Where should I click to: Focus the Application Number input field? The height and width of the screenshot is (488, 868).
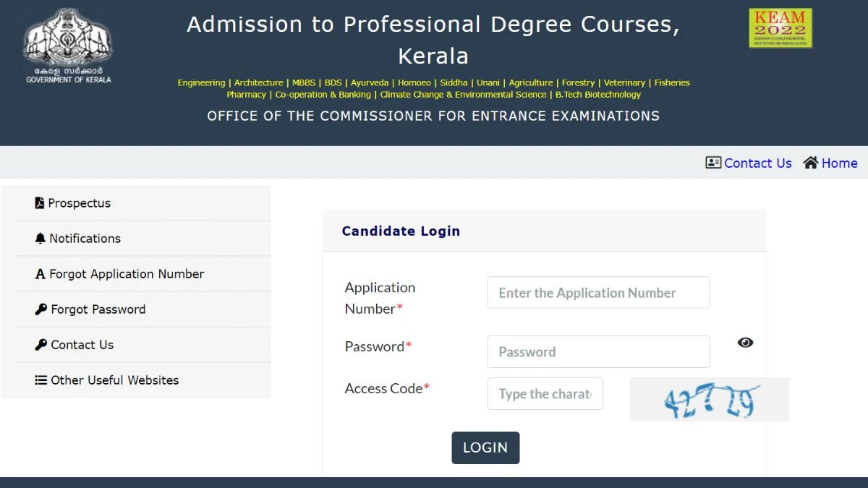(x=598, y=293)
